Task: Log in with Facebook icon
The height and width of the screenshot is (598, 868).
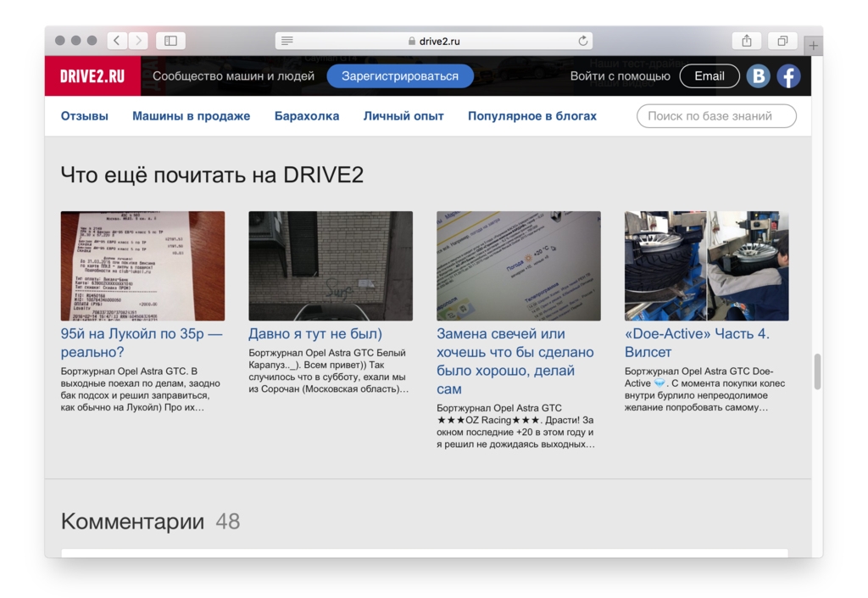Action: 789,76
